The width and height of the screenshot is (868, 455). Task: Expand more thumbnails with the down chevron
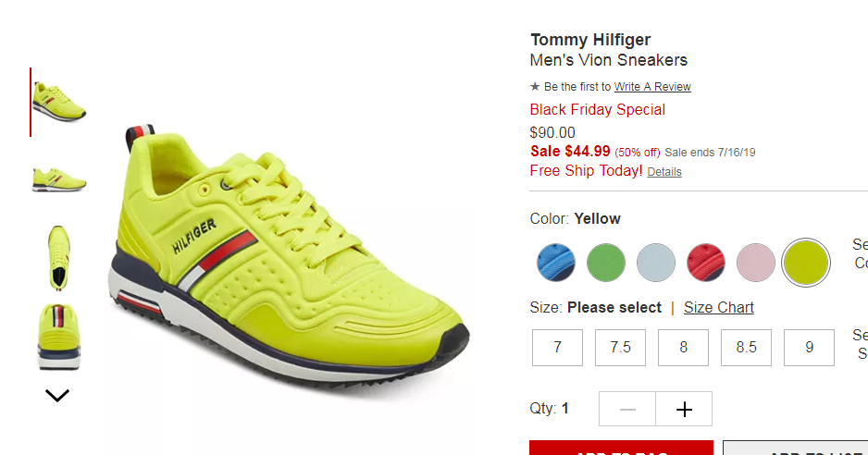pyautogui.click(x=57, y=395)
